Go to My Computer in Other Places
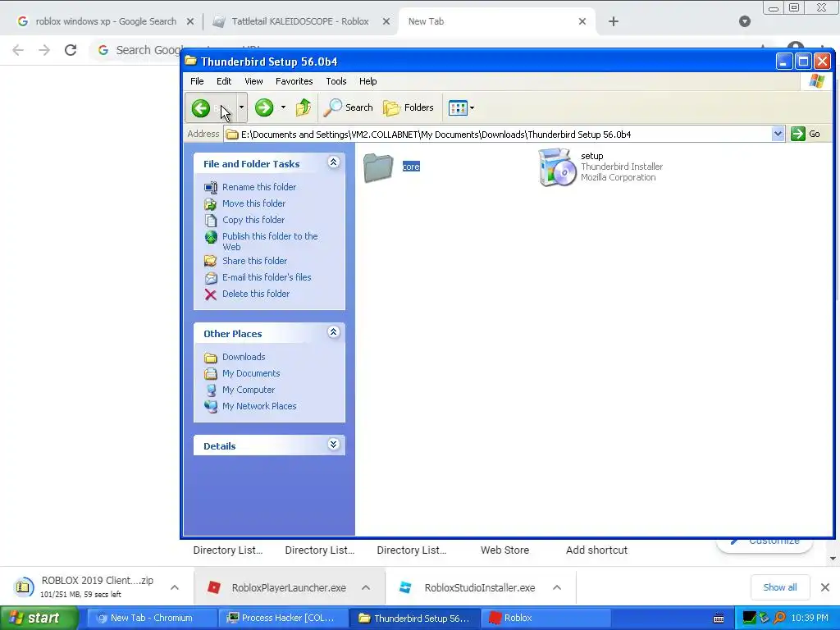 click(x=249, y=390)
